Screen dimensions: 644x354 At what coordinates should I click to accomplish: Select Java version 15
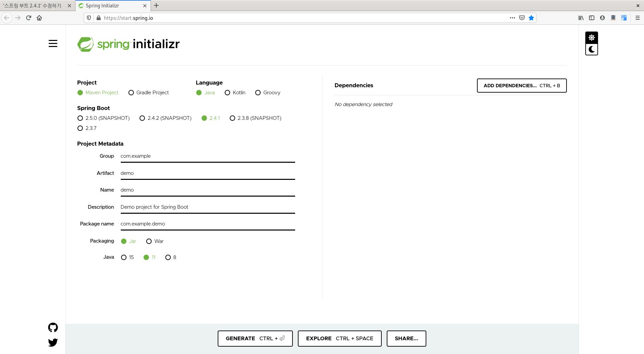127,257
